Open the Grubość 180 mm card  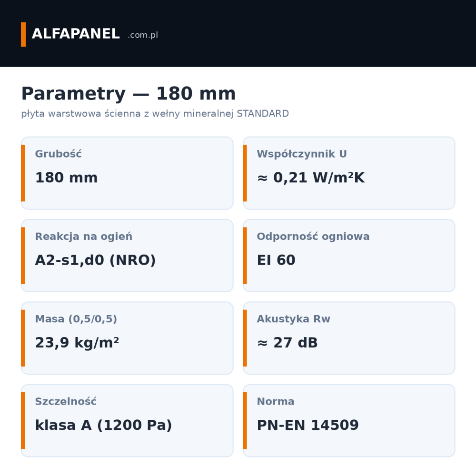(127, 173)
